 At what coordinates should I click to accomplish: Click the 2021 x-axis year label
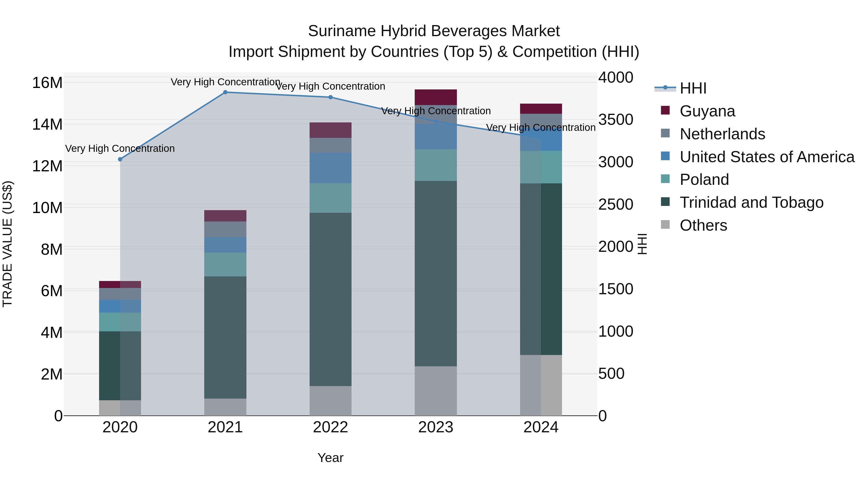(225, 427)
